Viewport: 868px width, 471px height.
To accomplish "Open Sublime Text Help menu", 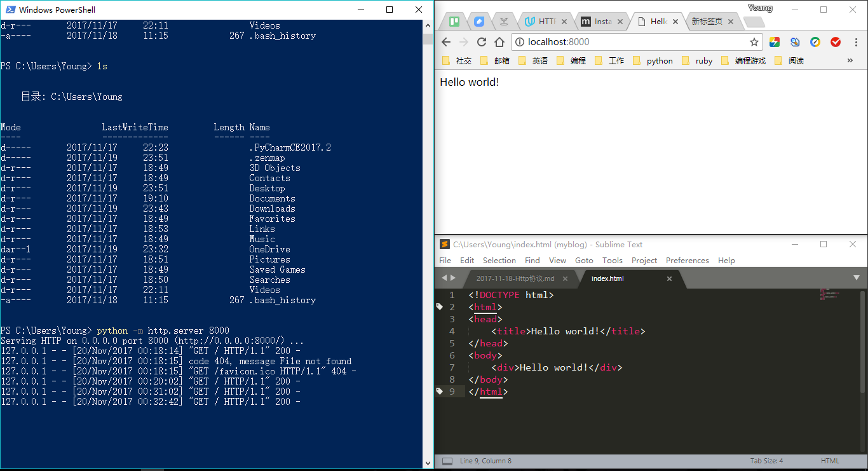I will pyautogui.click(x=726, y=260).
